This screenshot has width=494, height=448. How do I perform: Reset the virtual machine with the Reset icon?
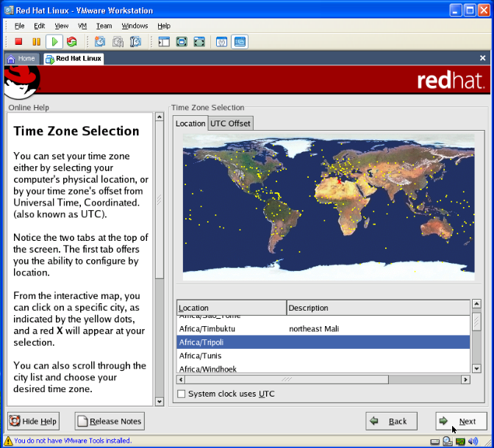click(71, 42)
